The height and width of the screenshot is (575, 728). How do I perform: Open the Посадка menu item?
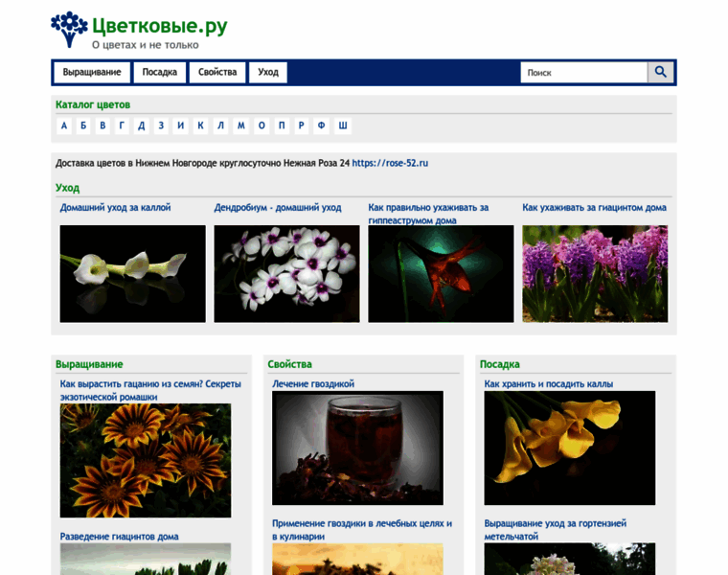click(160, 73)
